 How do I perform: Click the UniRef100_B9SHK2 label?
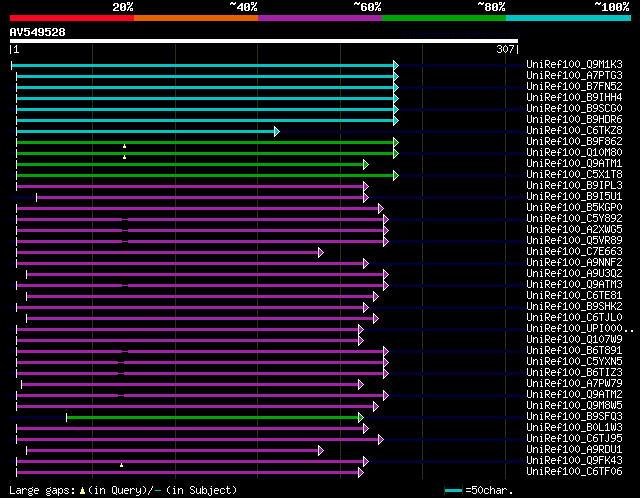[x=574, y=307]
